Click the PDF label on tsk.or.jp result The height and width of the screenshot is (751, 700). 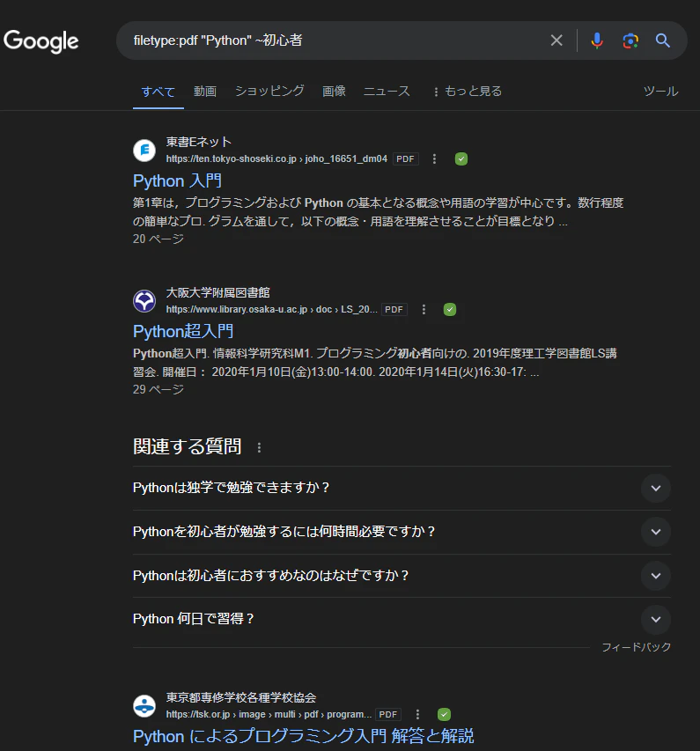[388, 715]
